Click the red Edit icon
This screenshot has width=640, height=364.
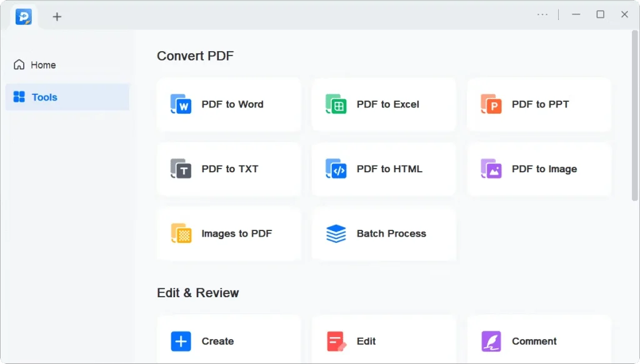click(x=336, y=342)
